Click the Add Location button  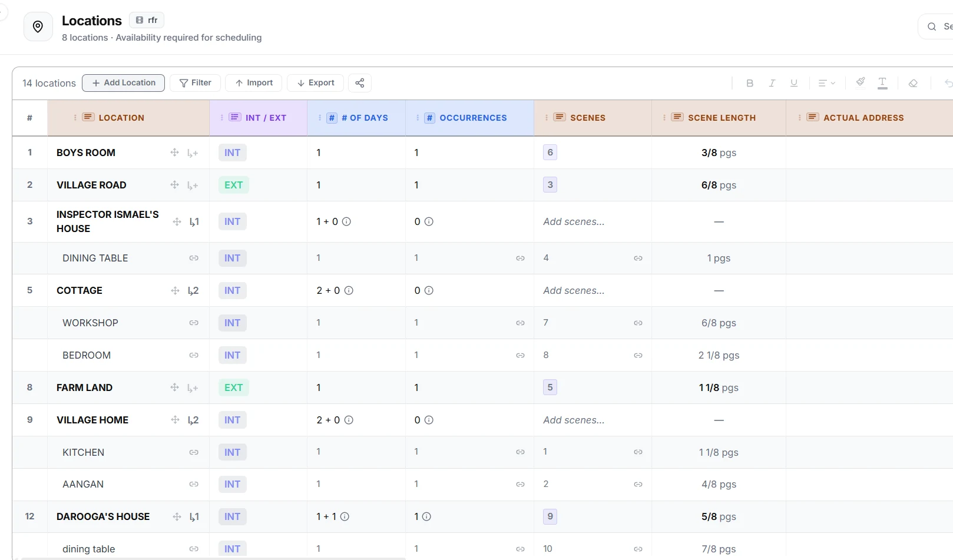pos(124,83)
